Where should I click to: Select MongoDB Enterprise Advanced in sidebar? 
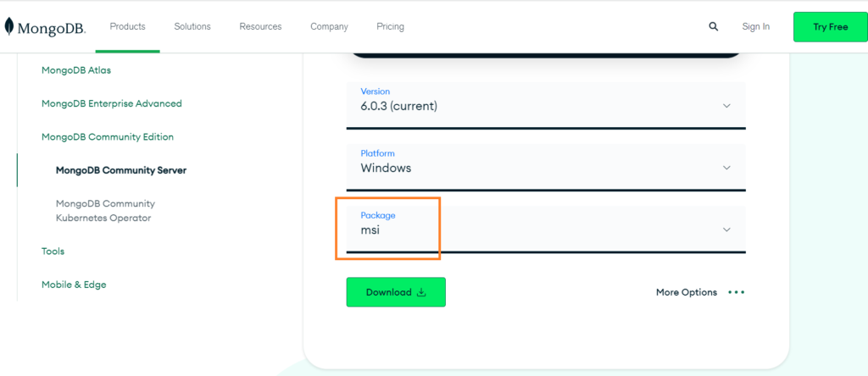point(111,103)
